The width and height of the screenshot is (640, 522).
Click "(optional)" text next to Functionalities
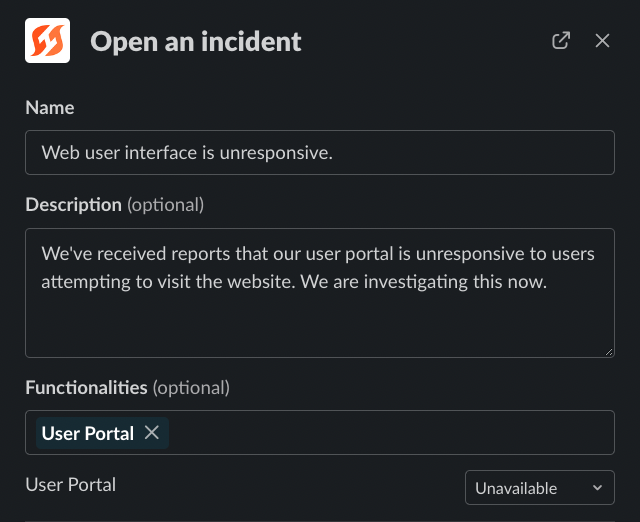click(x=191, y=386)
